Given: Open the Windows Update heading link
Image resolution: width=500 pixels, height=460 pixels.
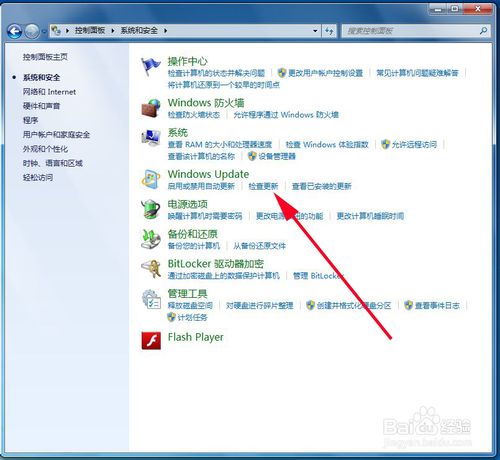Looking at the screenshot, I should click(208, 174).
